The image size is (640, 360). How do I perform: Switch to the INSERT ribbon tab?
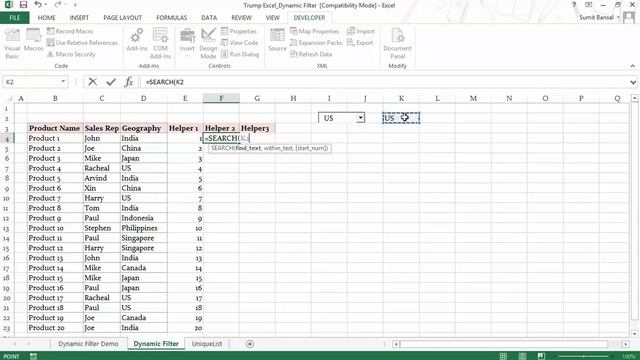point(79,18)
